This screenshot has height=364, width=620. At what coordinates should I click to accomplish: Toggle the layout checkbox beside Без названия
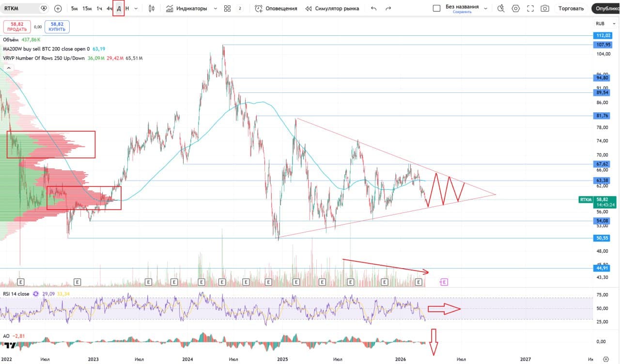click(436, 8)
